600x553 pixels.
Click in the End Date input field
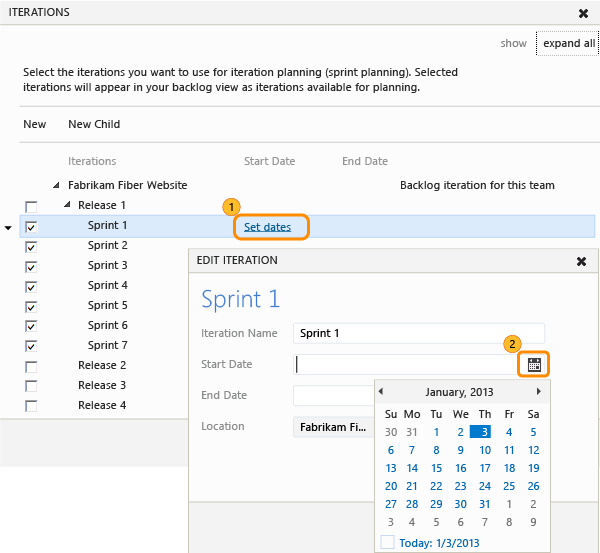(334, 395)
